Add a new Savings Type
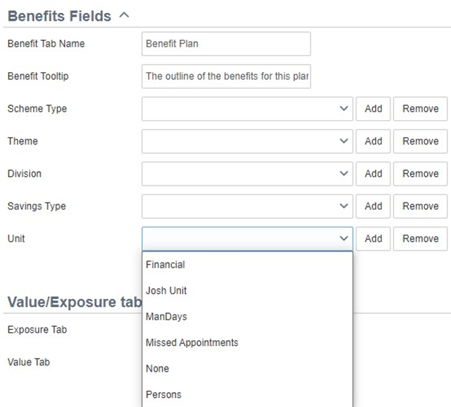The height and width of the screenshot is (407, 451). [373, 206]
